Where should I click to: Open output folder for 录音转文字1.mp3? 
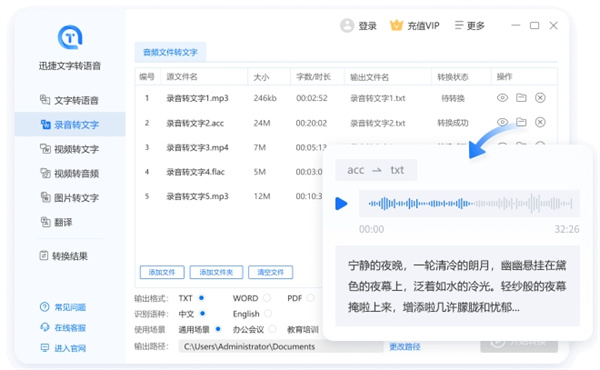pos(521,98)
